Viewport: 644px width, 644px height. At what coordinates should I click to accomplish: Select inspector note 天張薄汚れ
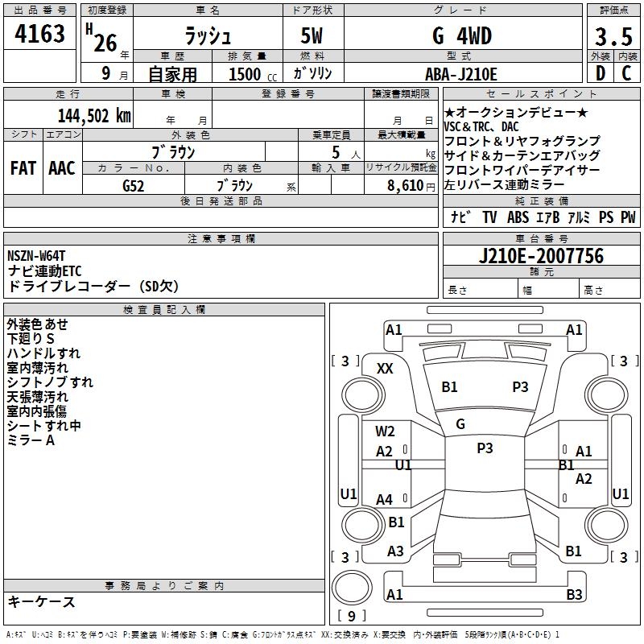click(37, 396)
